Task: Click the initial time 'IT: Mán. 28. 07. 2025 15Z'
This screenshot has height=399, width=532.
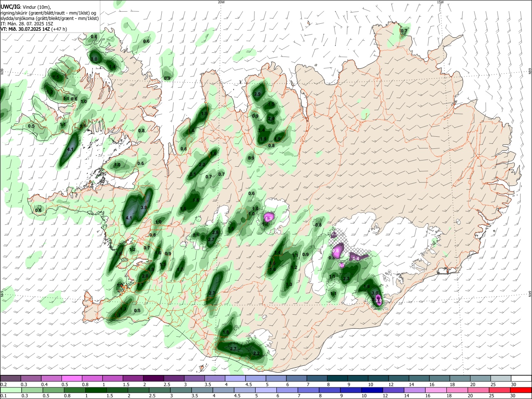Action: tap(27, 24)
